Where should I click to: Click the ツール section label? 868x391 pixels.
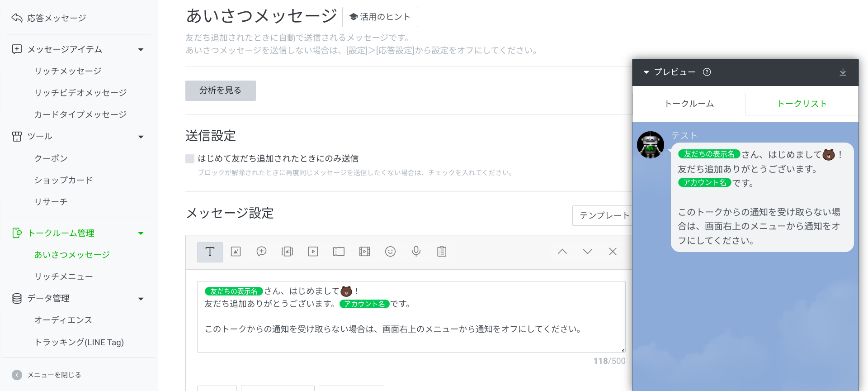pyautogui.click(x=40, y=136)
